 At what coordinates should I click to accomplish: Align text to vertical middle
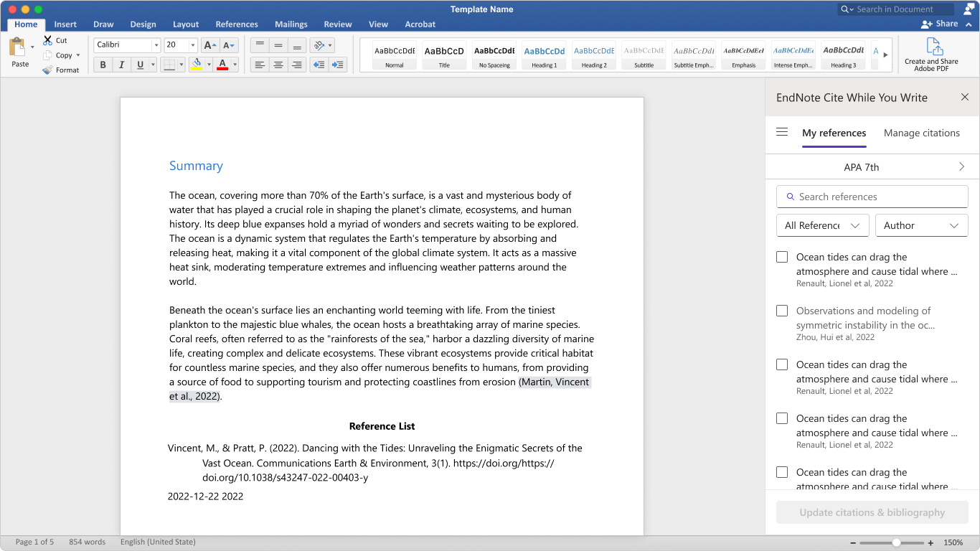tap(278, 45)
